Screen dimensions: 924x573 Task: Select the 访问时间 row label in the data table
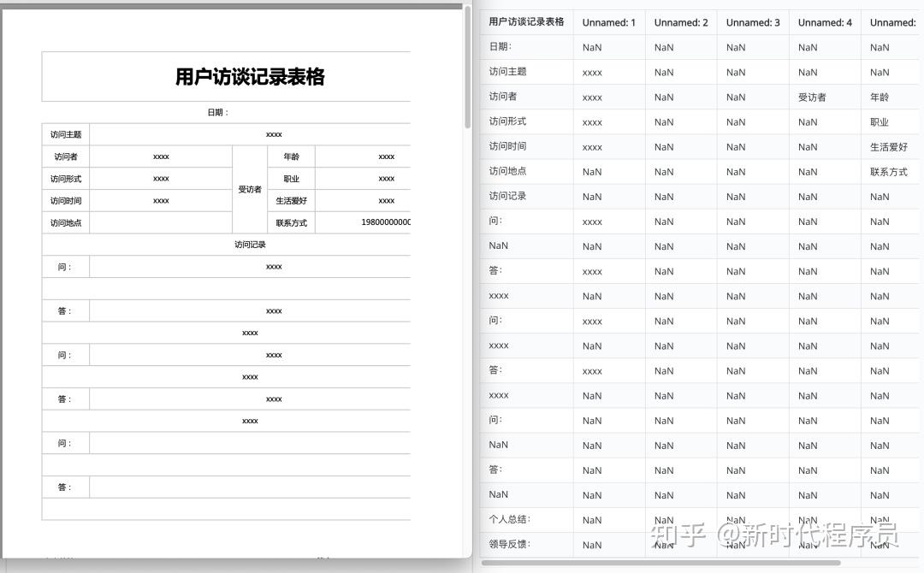click(507, 146)
